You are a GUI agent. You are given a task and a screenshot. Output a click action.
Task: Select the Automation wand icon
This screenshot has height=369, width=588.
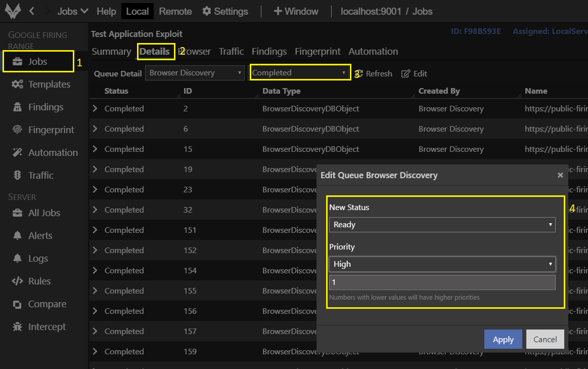click(17, 153)
